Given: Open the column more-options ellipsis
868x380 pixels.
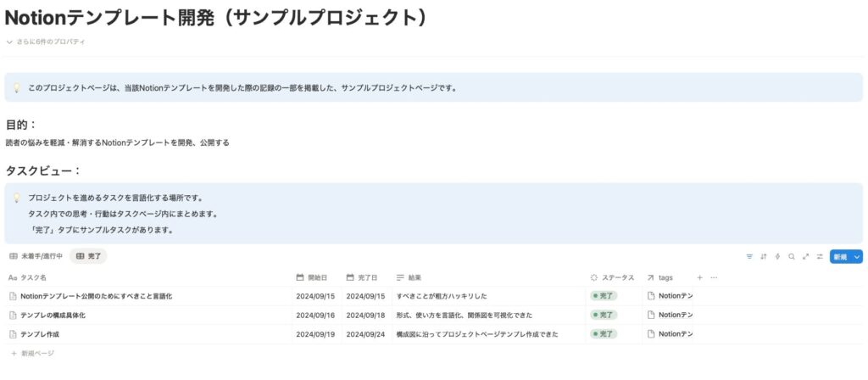Looking at the screenshot, I should click(714, 277).
